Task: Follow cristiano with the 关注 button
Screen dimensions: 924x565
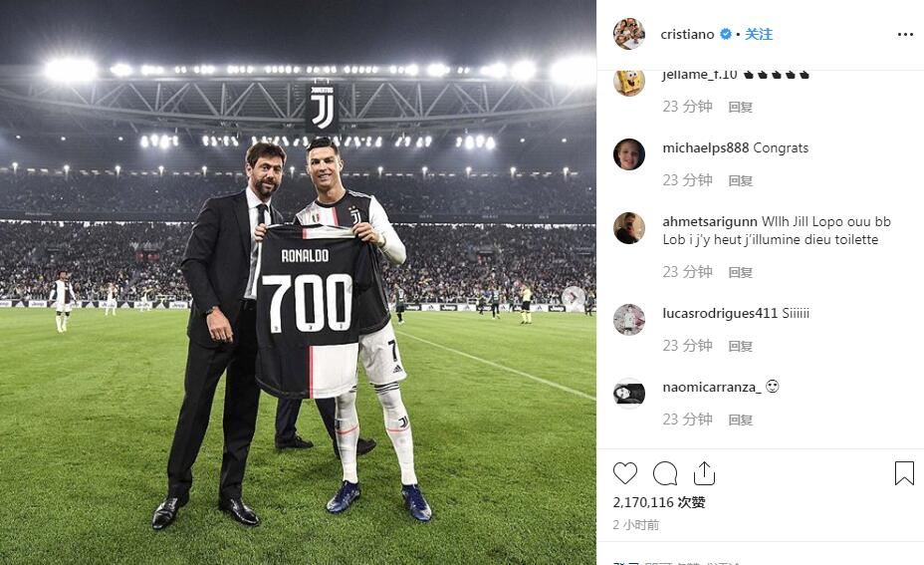Action: 759,34
